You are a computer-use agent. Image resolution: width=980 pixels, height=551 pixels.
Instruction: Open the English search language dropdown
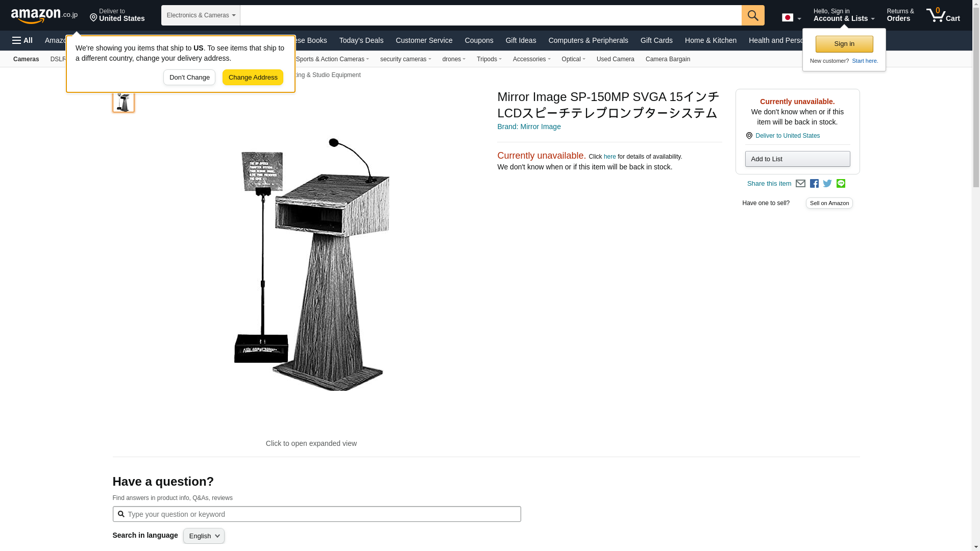tap(204, 536)
